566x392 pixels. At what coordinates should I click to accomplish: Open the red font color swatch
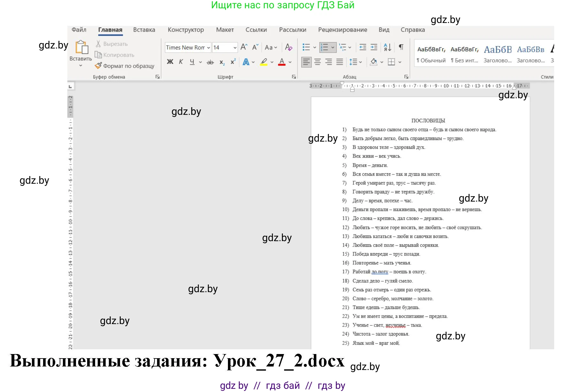(x=282, y=62)
